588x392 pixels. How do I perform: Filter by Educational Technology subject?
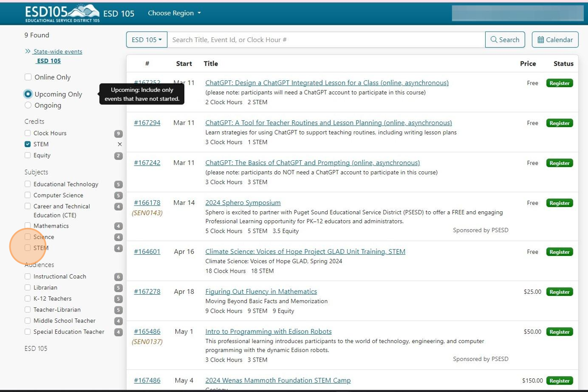click(x=28, y=184)
